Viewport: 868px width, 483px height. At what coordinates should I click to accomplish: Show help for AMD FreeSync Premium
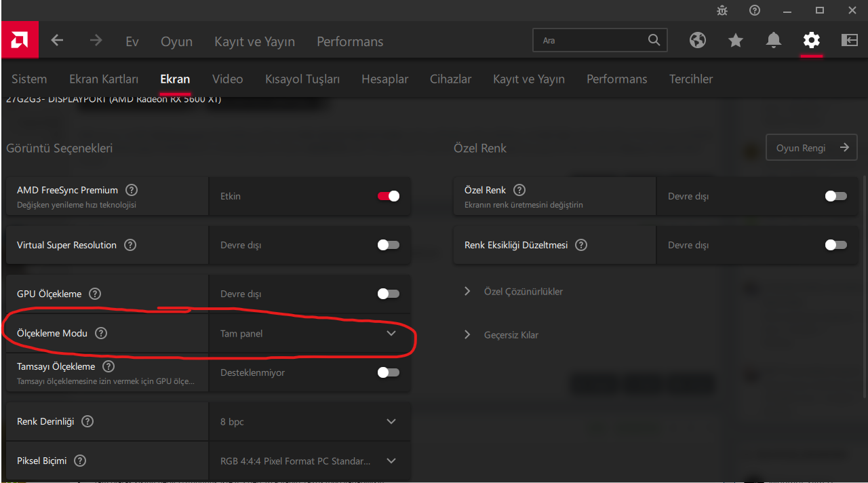click(x=132, y=191)
